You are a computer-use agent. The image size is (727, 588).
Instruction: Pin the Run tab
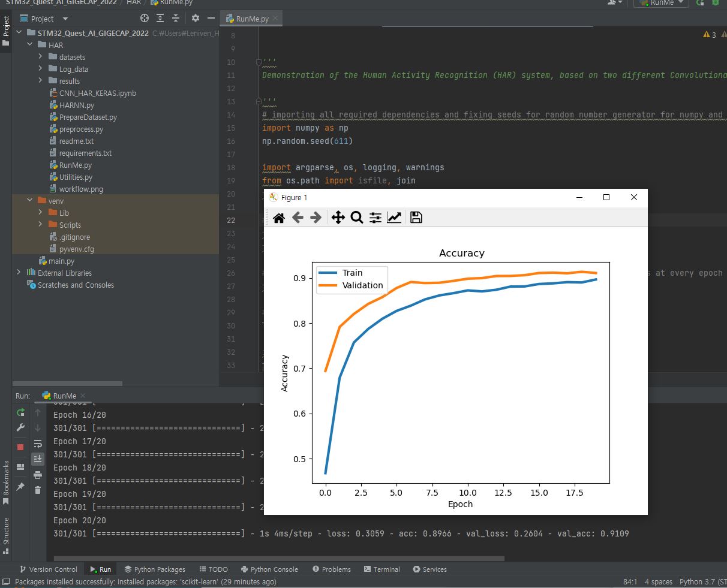point(20,487)
